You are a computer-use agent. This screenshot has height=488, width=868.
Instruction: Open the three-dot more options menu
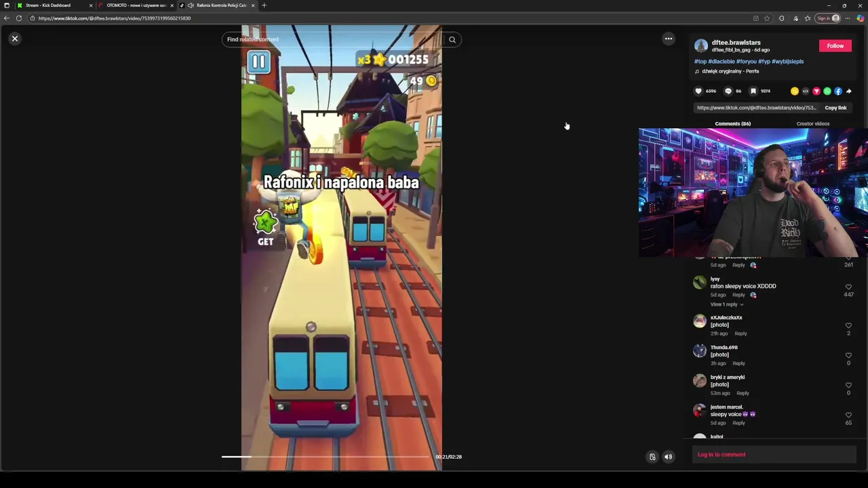[x=668, y=39]
